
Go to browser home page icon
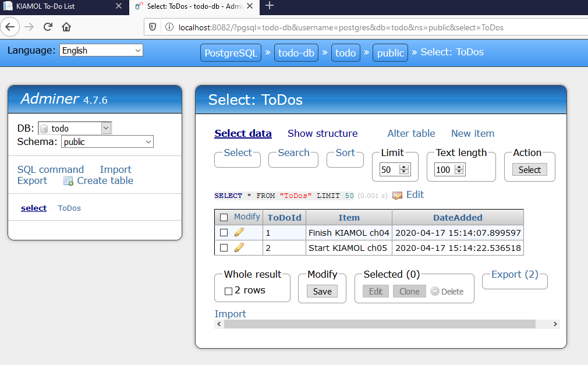pyautogui.click(x=66, y=27)
